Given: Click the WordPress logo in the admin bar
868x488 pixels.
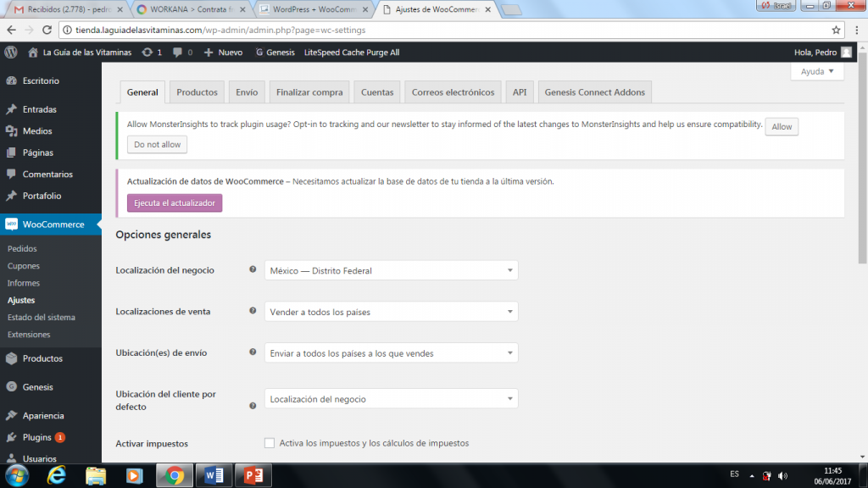Looking at the screenshot, I should tap(11, 52).
